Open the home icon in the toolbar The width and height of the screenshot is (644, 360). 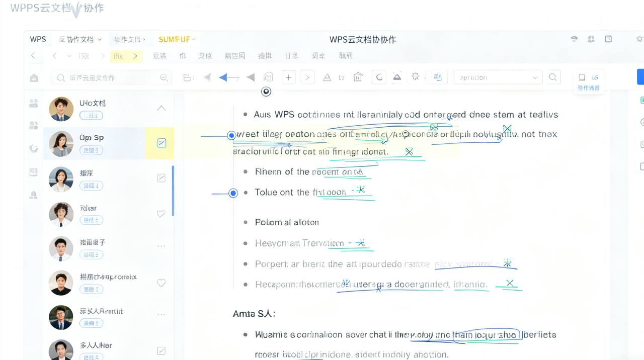358,77
